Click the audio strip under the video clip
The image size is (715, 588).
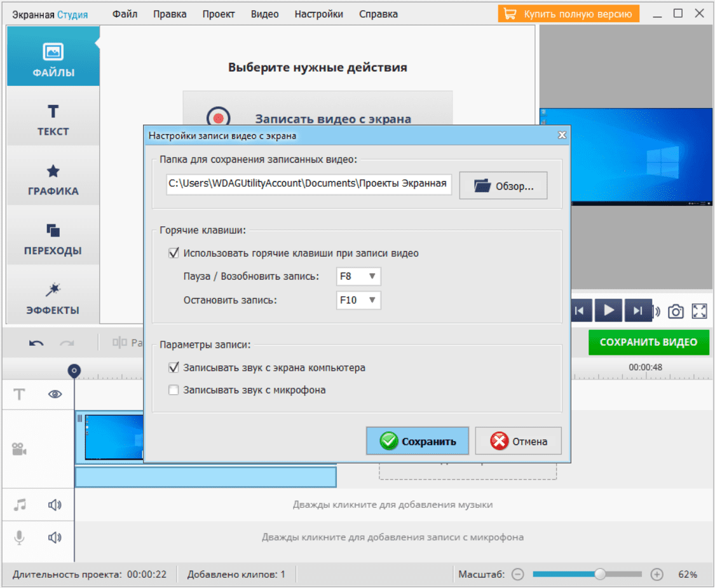click(x=206, y=477)
